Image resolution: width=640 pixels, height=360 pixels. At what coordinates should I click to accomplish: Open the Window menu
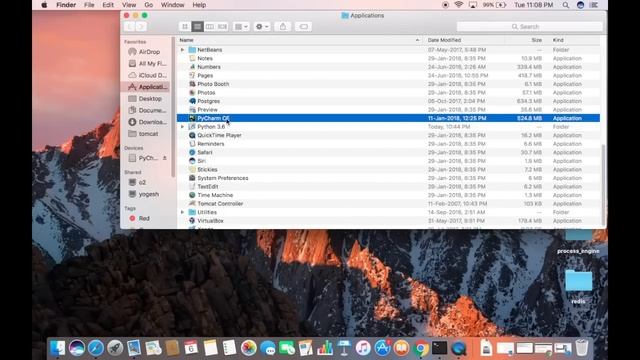[x=172, y=5]
